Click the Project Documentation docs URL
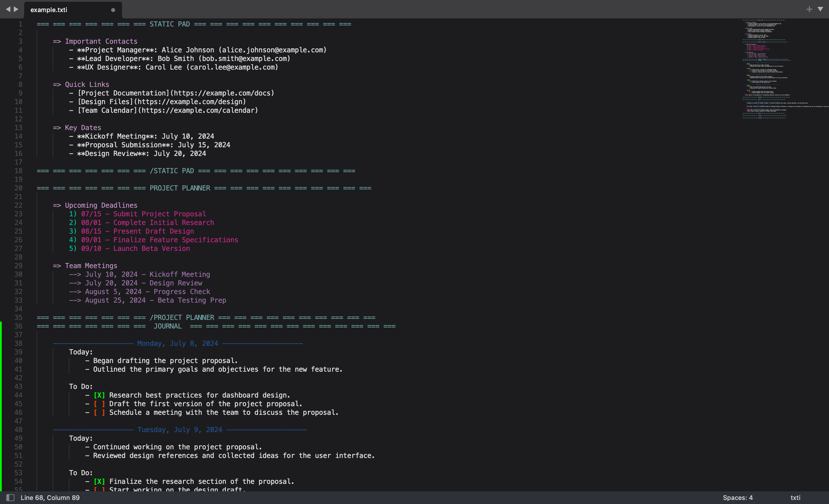The width and height of the screenshot is (829, 504). pyautogui.click(x=222, y=93)
